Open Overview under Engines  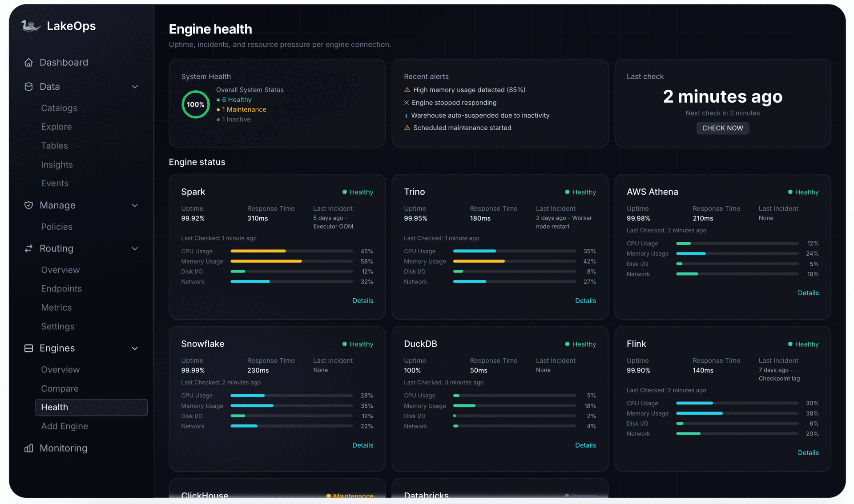pyautogui.click(x=60, y=370)
